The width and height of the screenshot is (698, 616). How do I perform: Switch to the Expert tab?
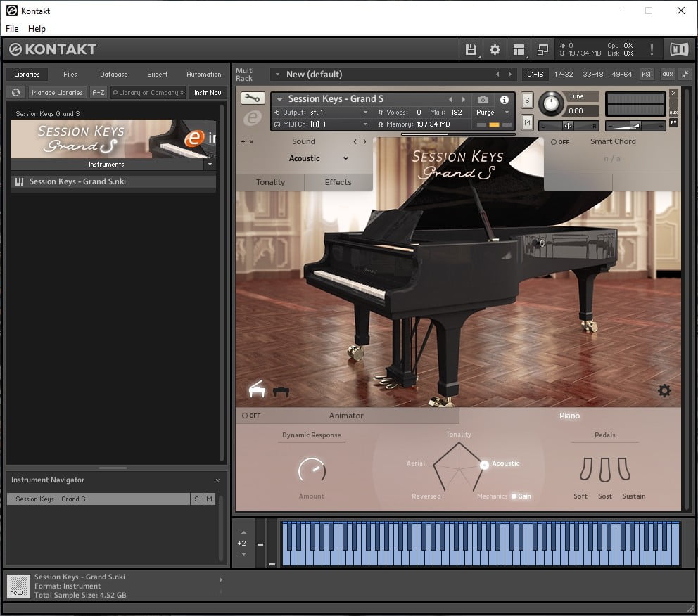click(x=157, y=75)
